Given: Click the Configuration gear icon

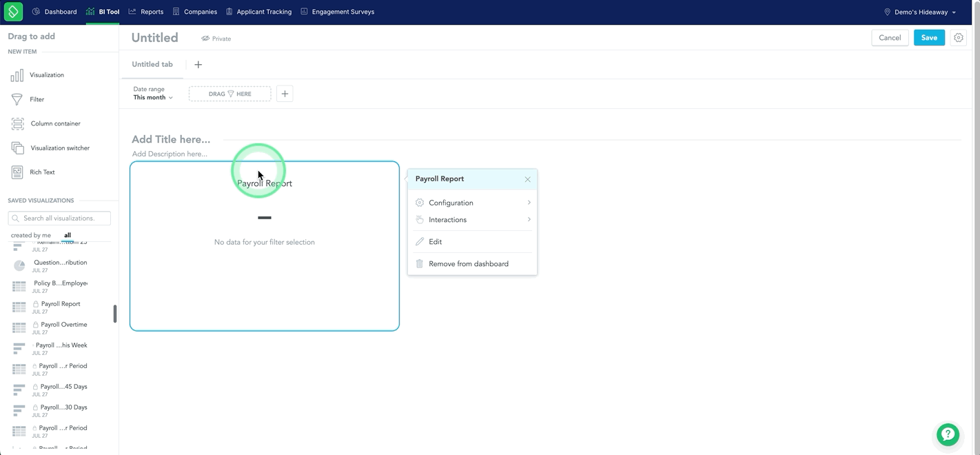Looking at the screenshot, I should click(420, 203).
